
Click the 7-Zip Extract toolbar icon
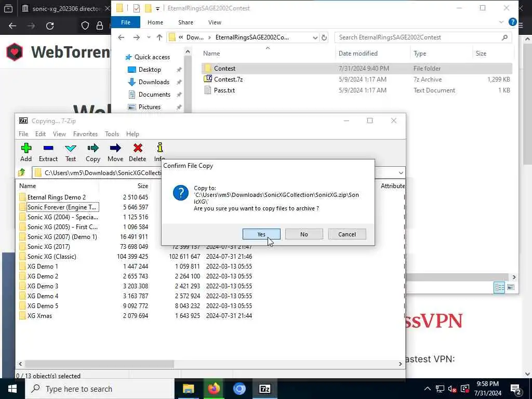click(x=48, y=152)
